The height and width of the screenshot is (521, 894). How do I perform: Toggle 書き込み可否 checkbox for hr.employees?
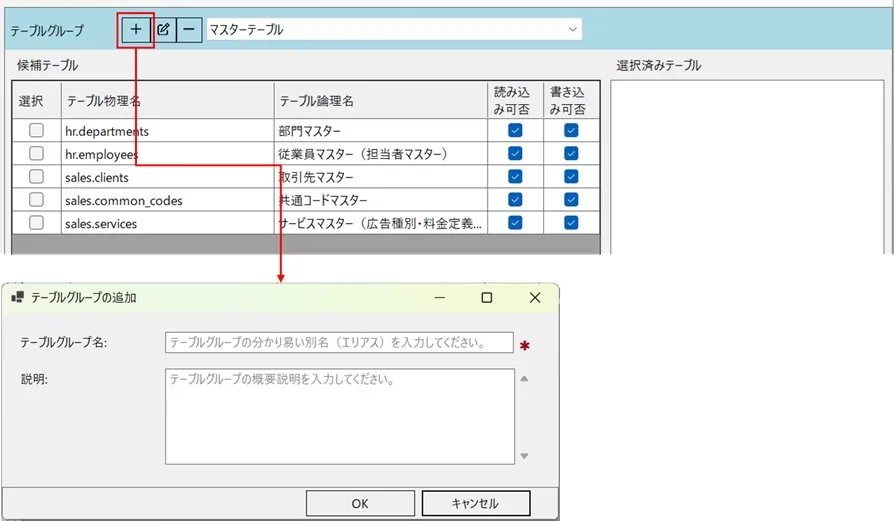pos(571,153)
